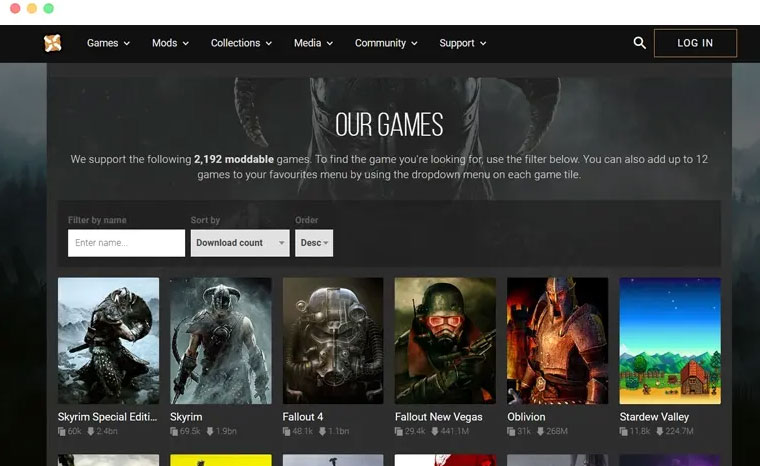Viewport: 760px width, 466px height.
Task: Expand the Desc order dropdown
Action: pos(314,243)
